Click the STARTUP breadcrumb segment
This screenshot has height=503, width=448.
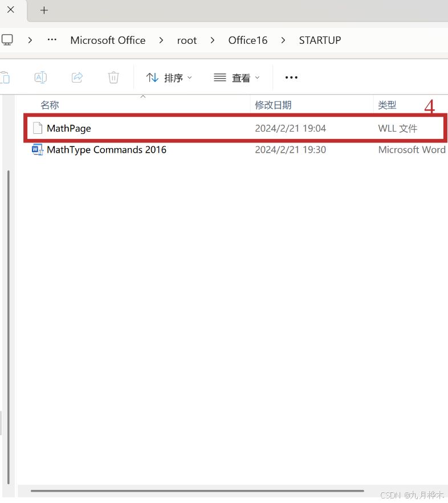pos(320,40)
